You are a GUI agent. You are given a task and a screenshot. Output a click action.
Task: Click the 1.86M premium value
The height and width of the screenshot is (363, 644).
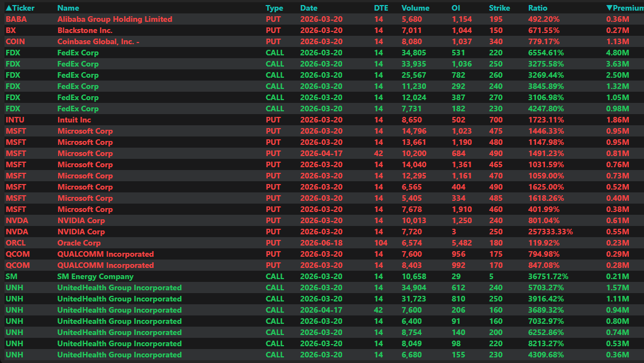click(x=617, y=120)
